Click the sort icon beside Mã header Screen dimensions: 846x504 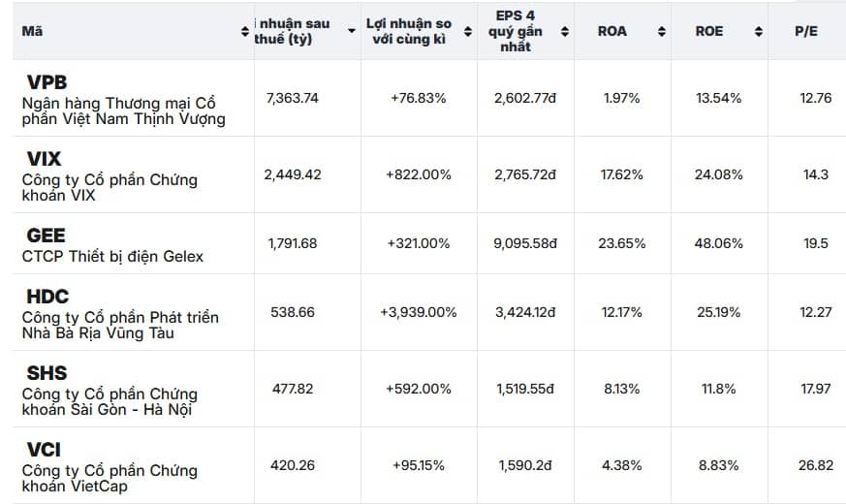(245, 31)
